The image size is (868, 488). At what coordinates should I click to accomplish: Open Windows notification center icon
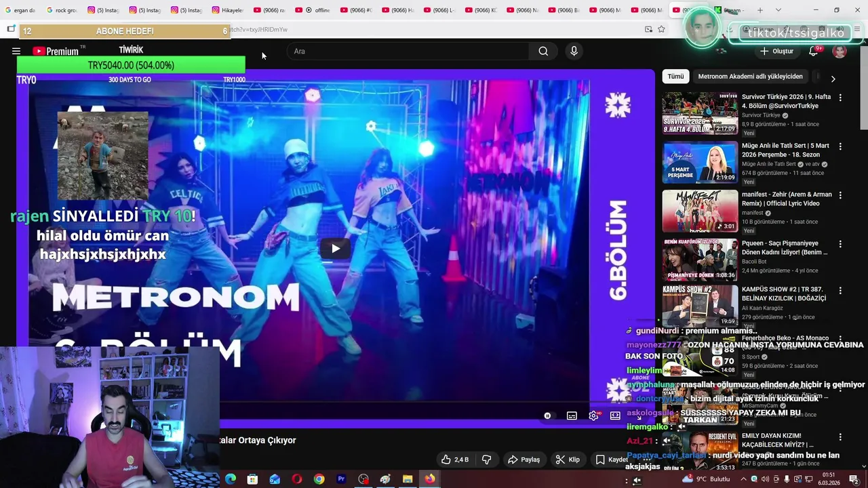pos(854,479)
